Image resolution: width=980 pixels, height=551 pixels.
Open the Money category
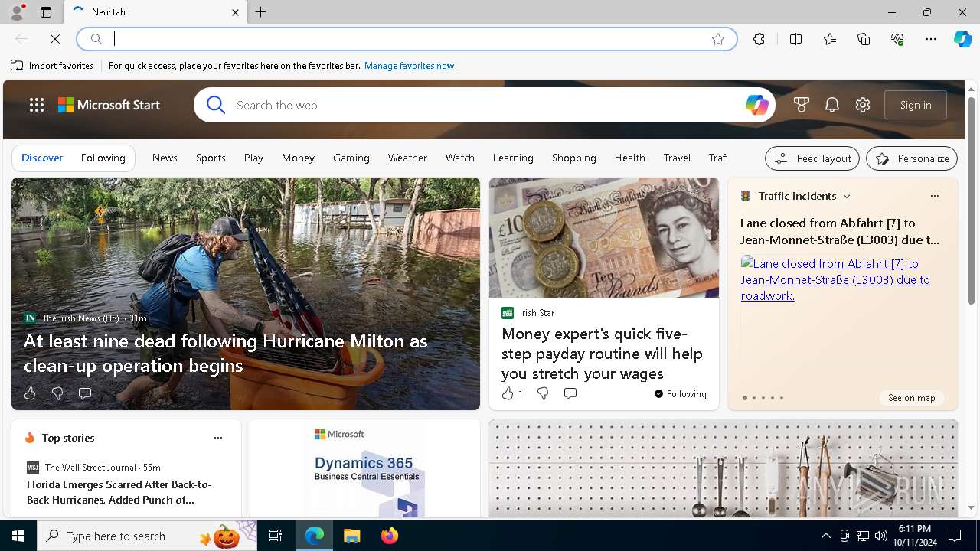click(298, 158)
